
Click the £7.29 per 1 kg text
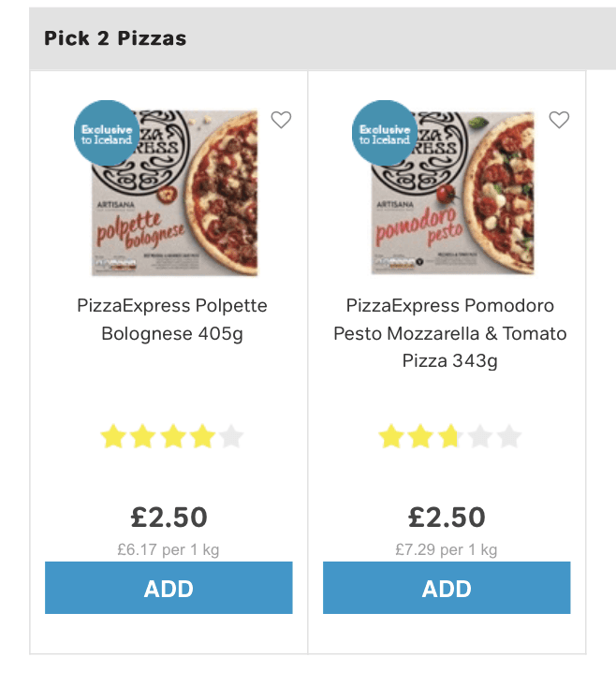pyautogui.click(x=447, y=549)
